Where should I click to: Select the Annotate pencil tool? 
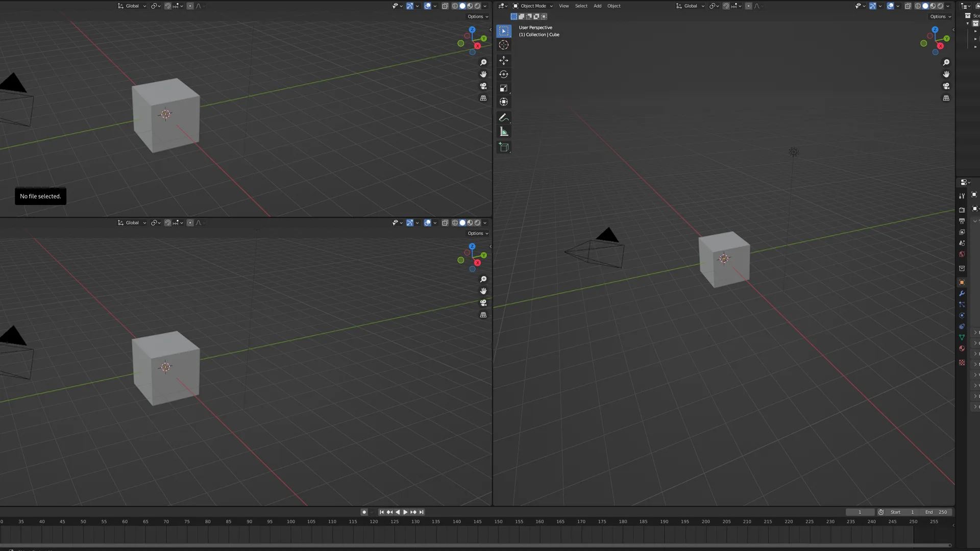(x=504, y=117)
